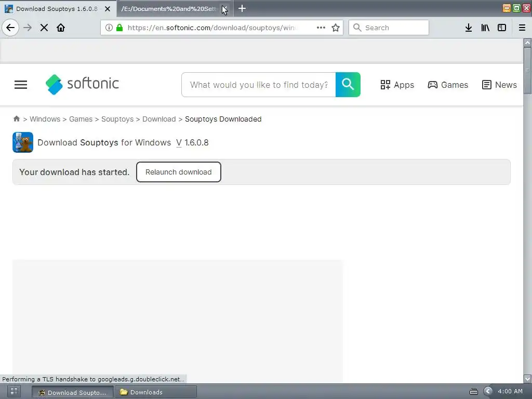Click the Softonic logo

click(x=82, y=84)
